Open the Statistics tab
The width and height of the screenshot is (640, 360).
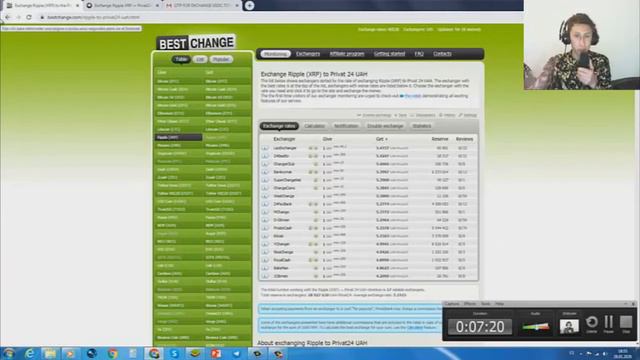[x=422, y=126]
